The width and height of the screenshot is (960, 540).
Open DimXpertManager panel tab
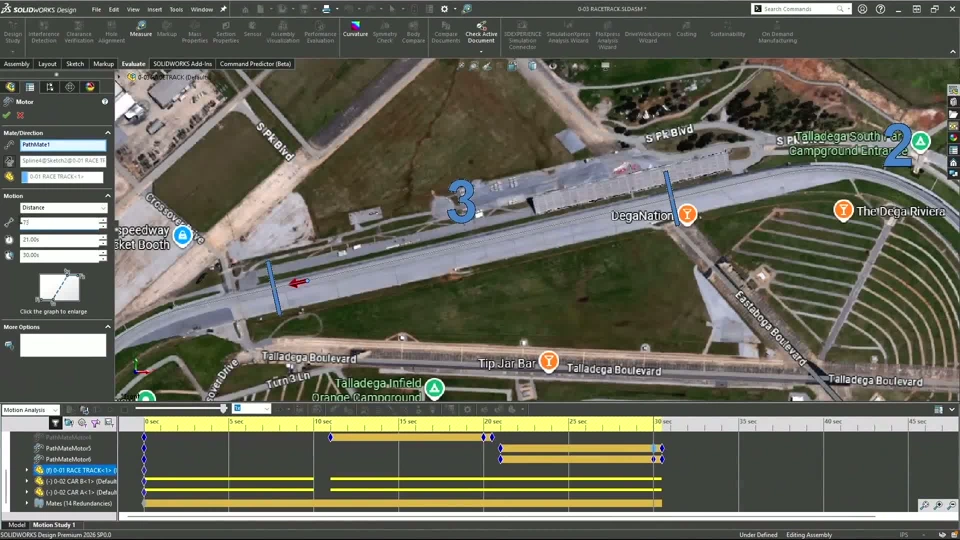70,87
